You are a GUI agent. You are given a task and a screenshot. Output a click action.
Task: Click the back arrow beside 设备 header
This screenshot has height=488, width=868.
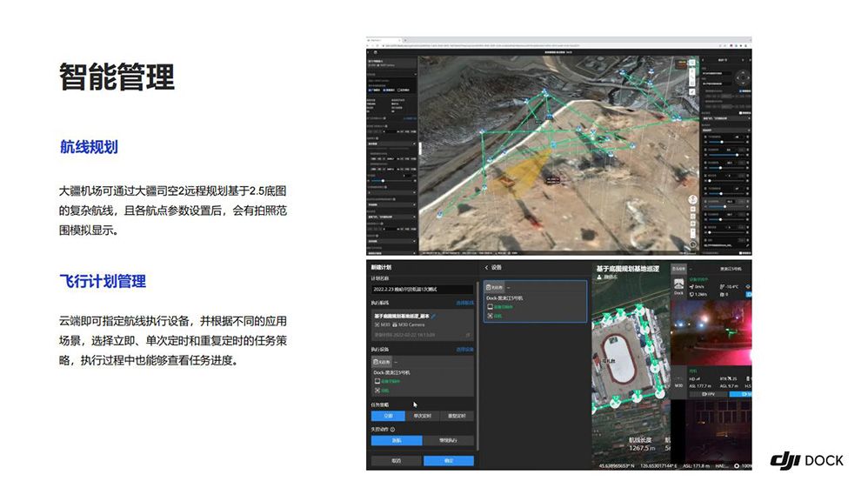pyautogui.click(x=487, y=267)
